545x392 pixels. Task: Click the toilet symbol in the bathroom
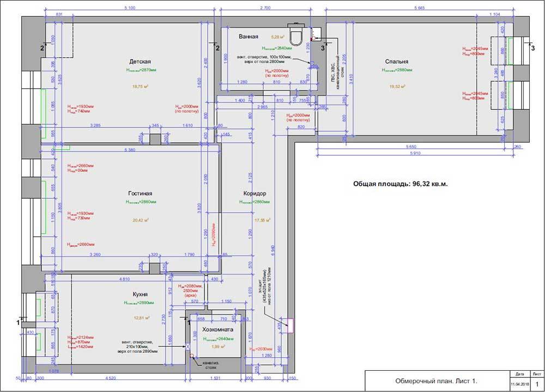tap(296, 34)
